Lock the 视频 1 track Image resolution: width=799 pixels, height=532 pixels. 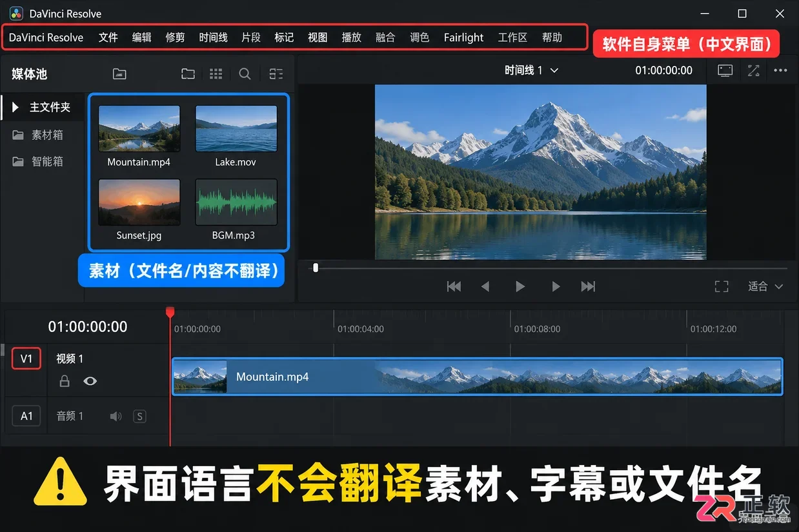point(65,381)
